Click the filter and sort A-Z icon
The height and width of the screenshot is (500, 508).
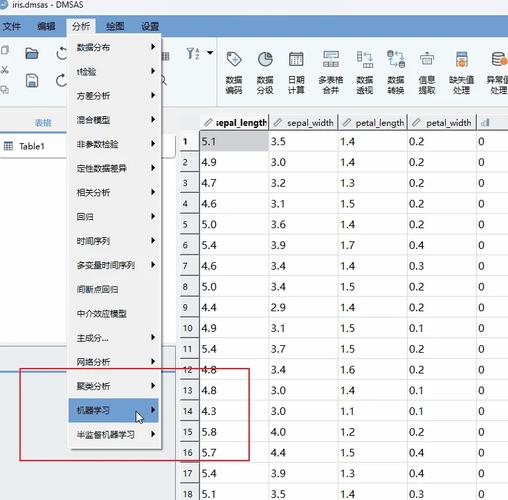[x=193, y=53]
